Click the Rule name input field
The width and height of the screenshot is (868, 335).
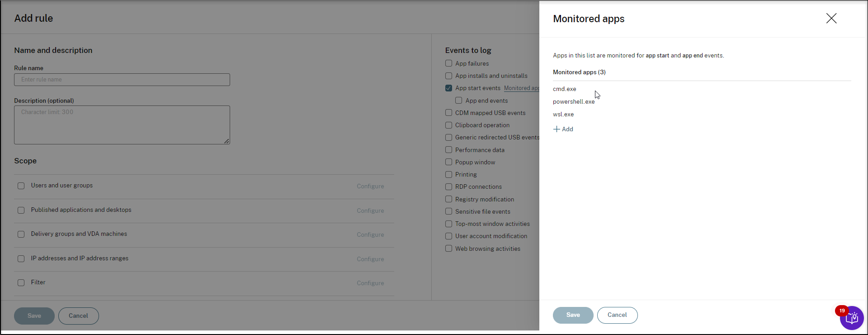[x=122, y=80]
